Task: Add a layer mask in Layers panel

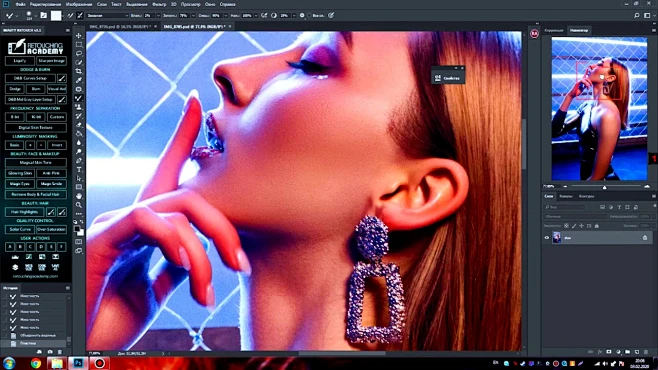Action: coord(609,352)
